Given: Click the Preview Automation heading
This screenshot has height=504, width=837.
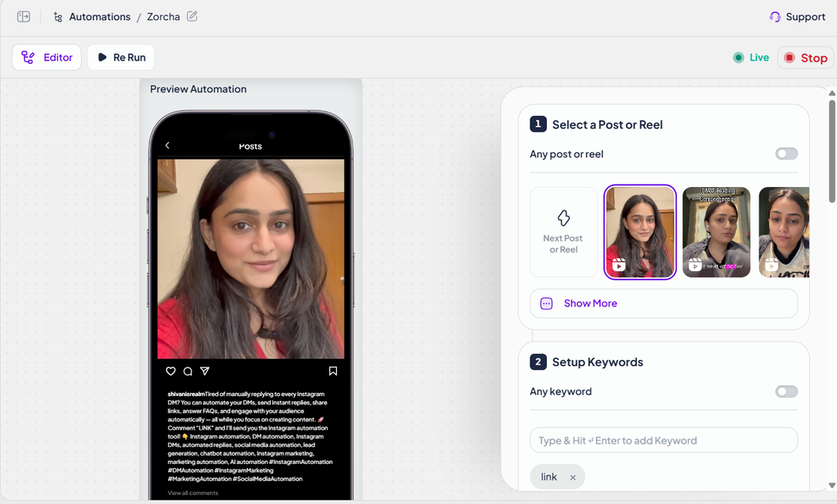Looking at the screenshot, I should 198,89.
